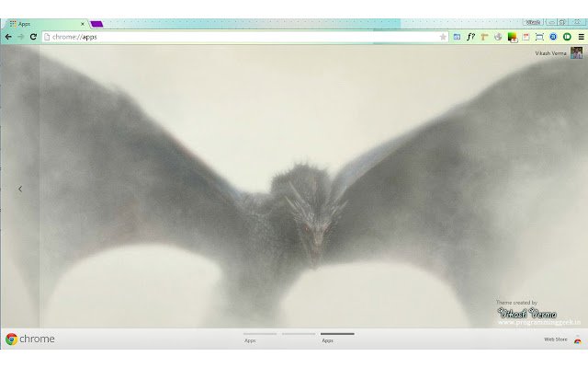Click the greyed forward arrow
The width and height of the screenshot is (588, 368).
pyautogui.click(x=21, y=37)
